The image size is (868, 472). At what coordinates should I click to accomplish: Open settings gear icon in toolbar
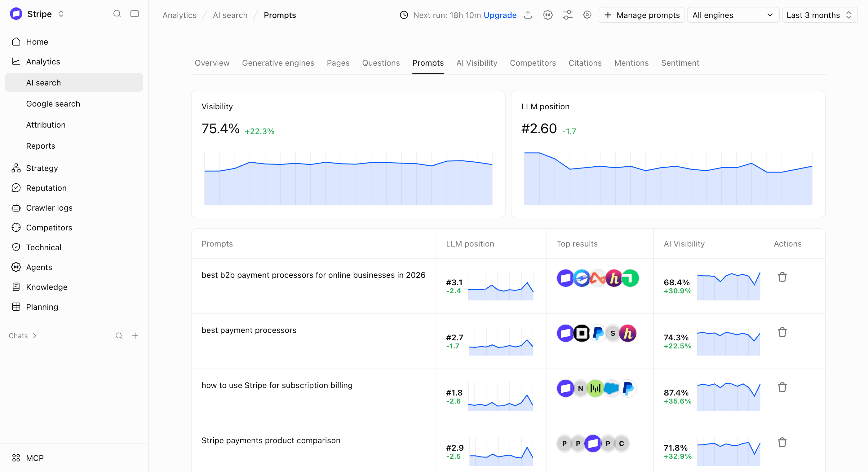[x=587, y=15]
